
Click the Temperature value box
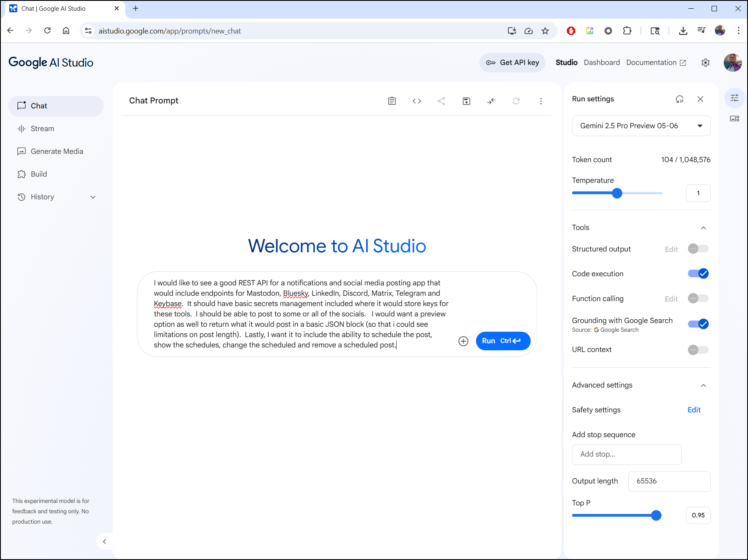[698, 193]
